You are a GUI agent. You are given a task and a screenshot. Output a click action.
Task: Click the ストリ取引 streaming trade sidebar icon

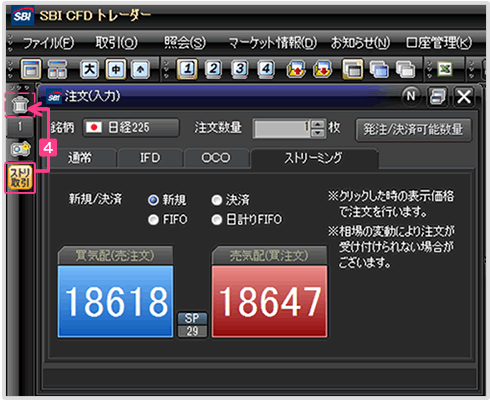20,178
